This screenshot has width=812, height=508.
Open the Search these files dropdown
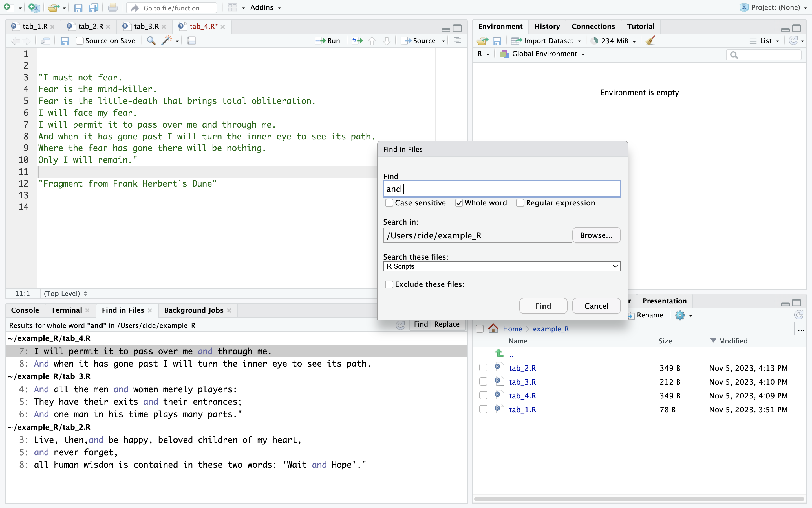click(x=502, y=266)
